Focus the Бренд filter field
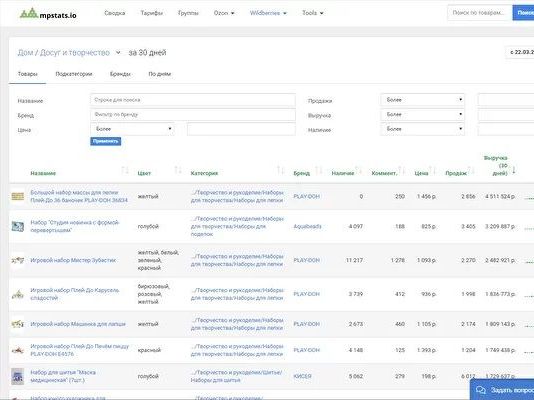Viewport: 534px width, 400px height. click(193, 115)
